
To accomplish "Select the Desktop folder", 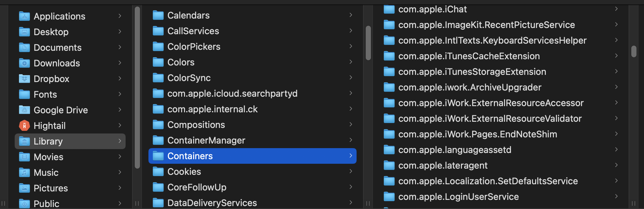I will coord(51,32).
